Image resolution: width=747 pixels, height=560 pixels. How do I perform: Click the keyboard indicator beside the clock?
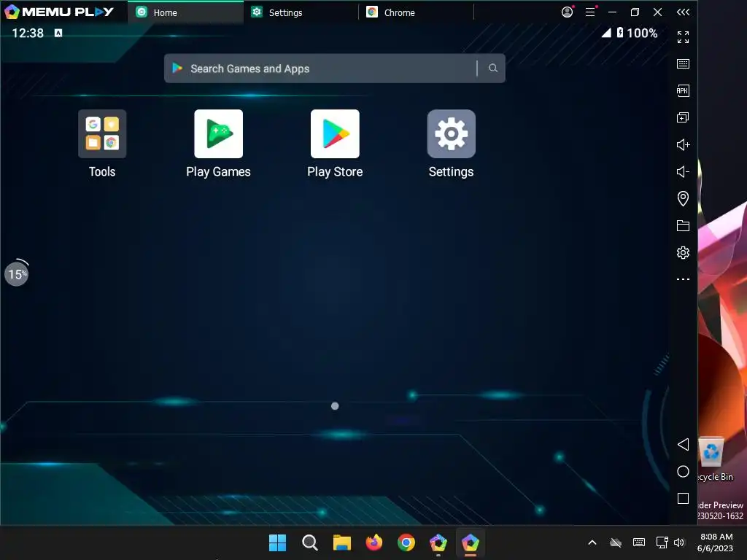(58, 33)
